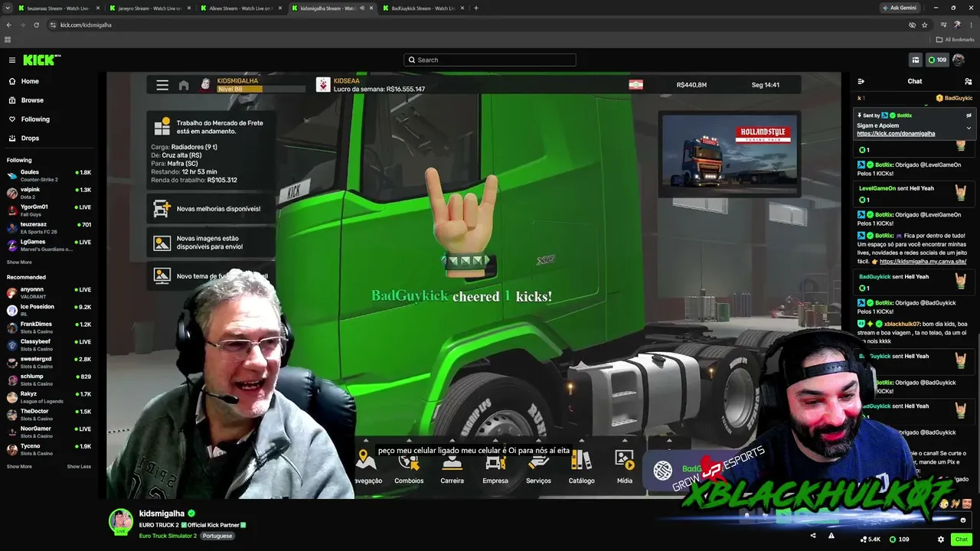The height and width of the screenshot is (551, 980).
Task: Report the stream with warning icon
Action: (831, 536)
